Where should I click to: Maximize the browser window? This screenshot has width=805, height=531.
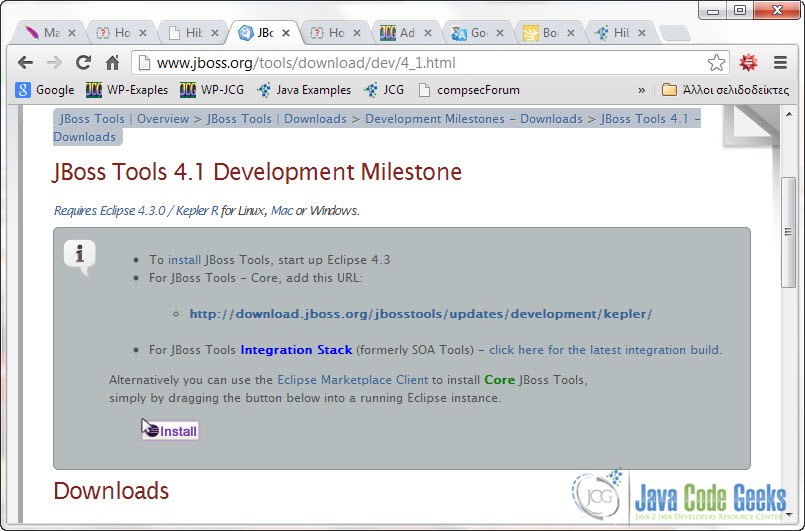[740, 10]
